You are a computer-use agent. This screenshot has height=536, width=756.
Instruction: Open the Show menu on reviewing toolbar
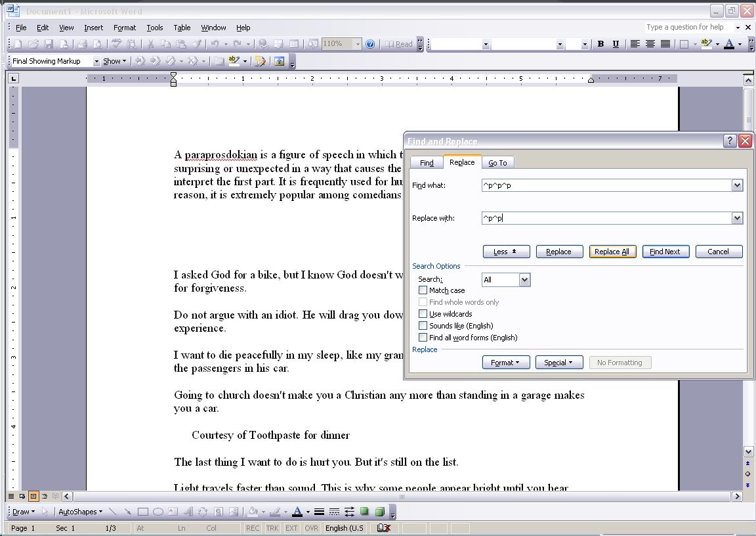pos(113,60)
